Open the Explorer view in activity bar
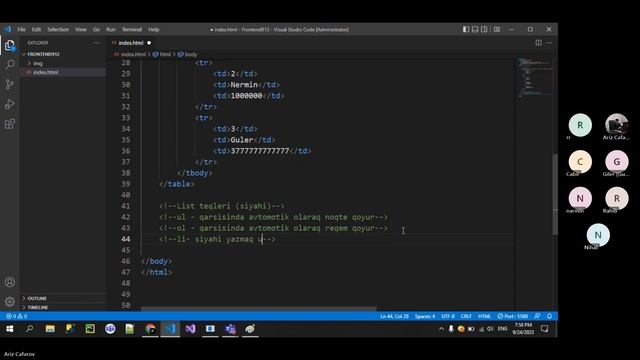This screenshot has height=360, width=640. click(x=10, y=45)
